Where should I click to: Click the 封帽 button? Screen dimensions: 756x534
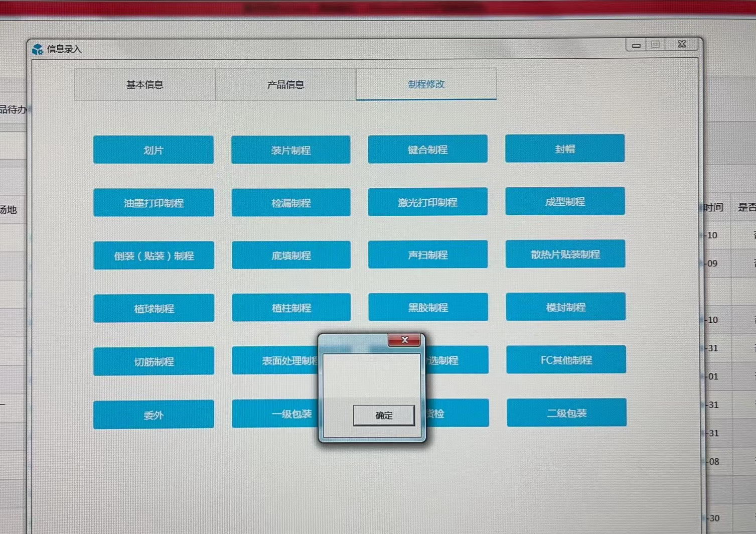pos(565,149)
